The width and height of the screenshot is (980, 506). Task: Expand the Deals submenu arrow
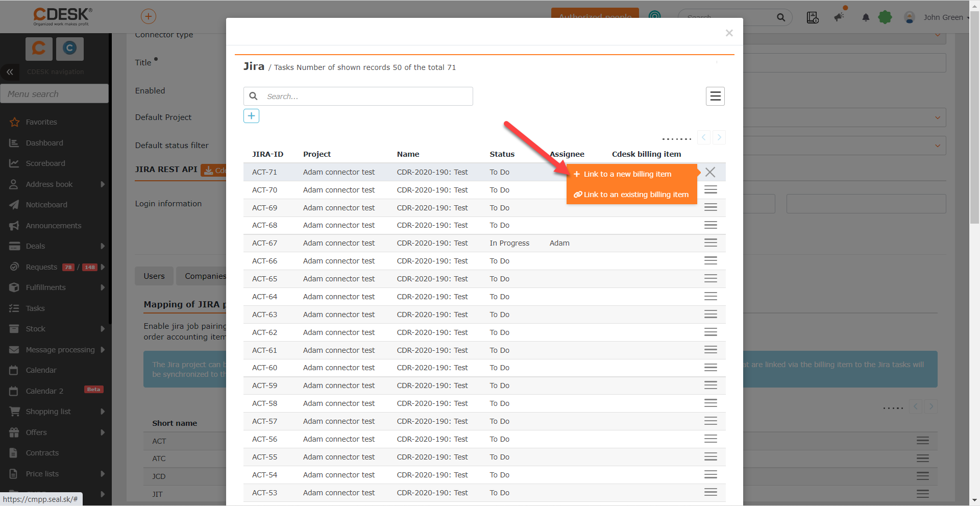click(103, 246)
